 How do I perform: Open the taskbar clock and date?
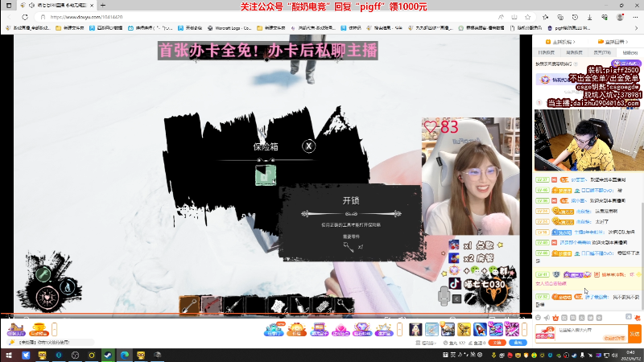pyautogui.click(x=633, y=355)
